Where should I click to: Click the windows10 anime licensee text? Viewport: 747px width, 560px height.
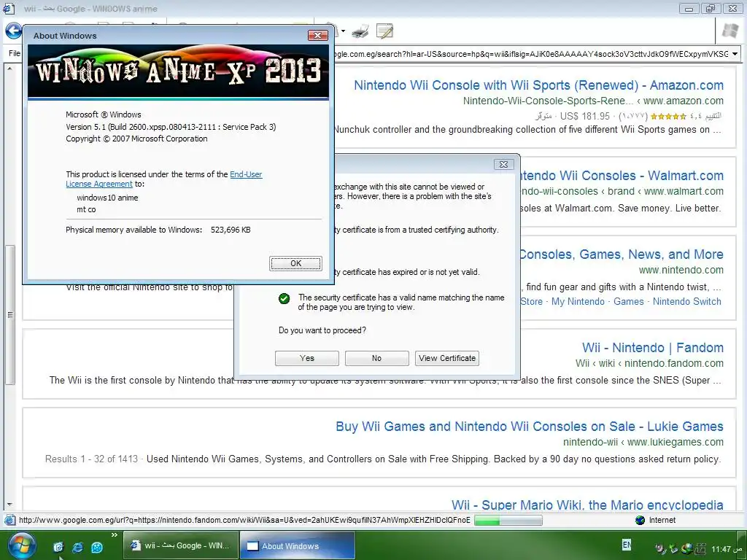point(107,198)
